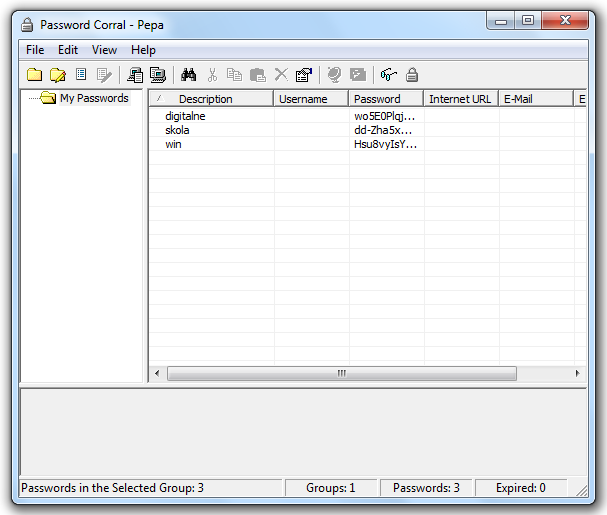The width and height of the screenshot is (607, 515).
Task: Click the globe launch URL icon
Action: tap(334, 74)
